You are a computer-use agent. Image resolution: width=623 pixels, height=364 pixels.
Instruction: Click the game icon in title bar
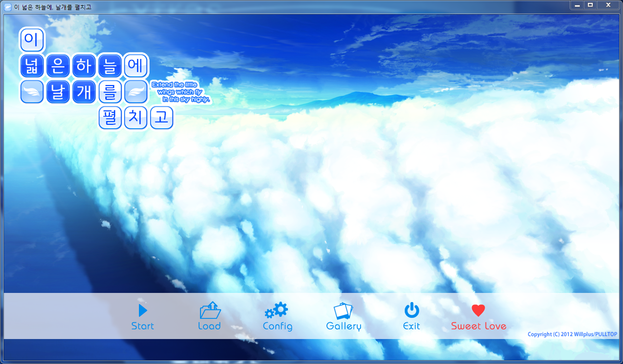pyautogui.click(x=8, y=7)
